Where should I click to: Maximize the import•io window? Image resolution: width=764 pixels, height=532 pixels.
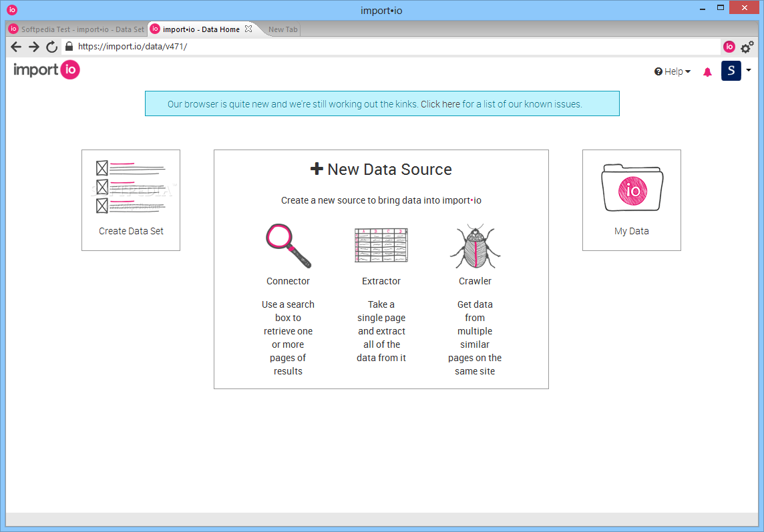(x=721, y=8)
